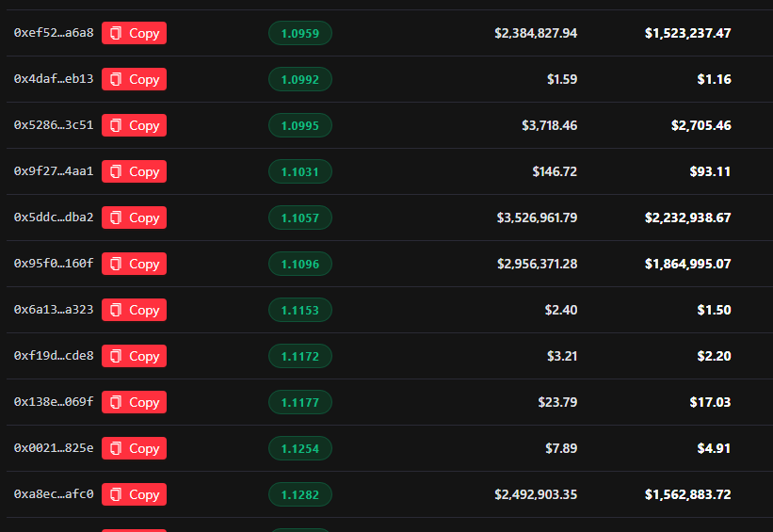Select address text 0x138e…069f
The height and width of the screenshot is (532, 773).
point(54,402)
